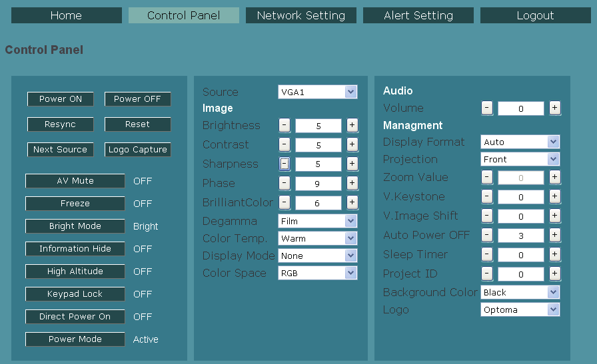Decrease Zoom Value with minus button
Viewport: 597px width, 364px height.
(x=487, y=177)
